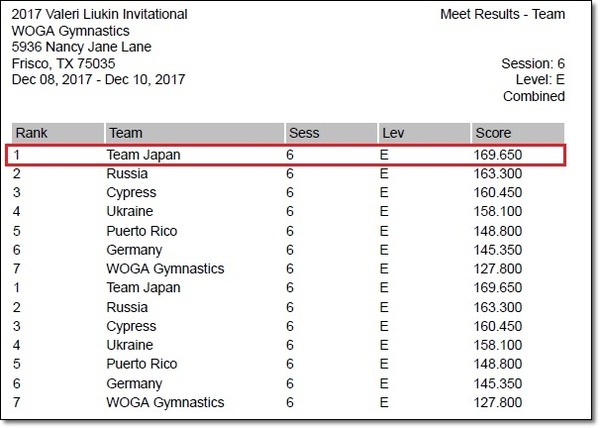Click the Session: 6 label

(533, 63)
